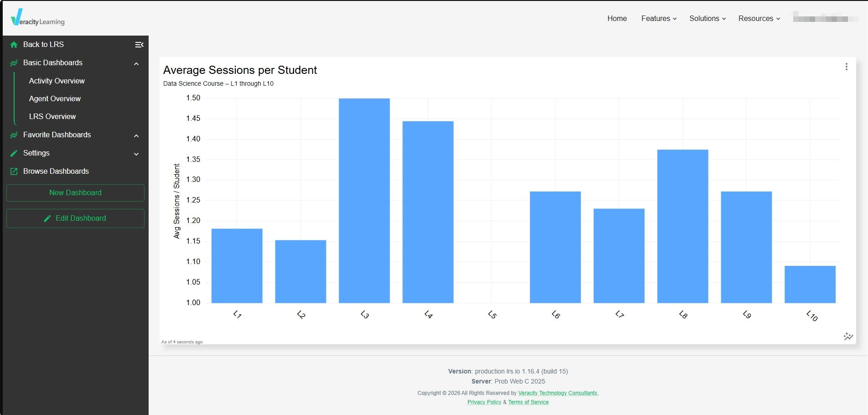This screenshot has height=415, width=868.
Task: Click the Basic Dashboards chart icon
Action: click(14, 63)
